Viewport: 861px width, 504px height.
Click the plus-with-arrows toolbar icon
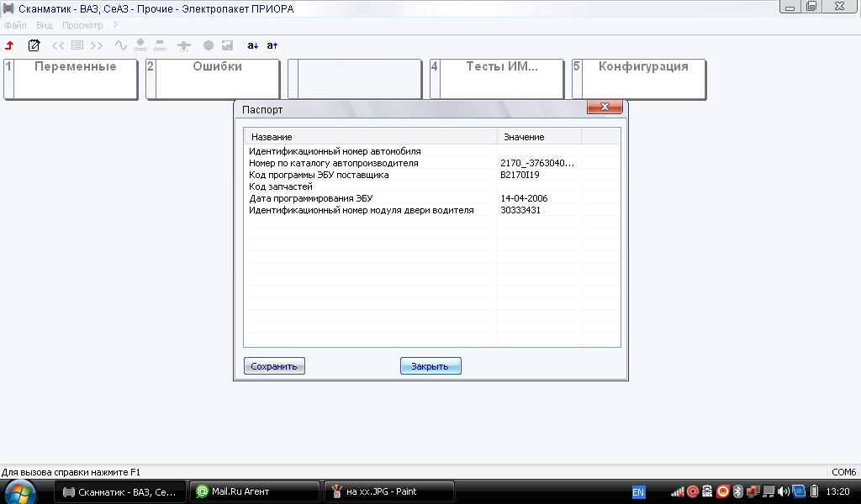coord(140,45)
